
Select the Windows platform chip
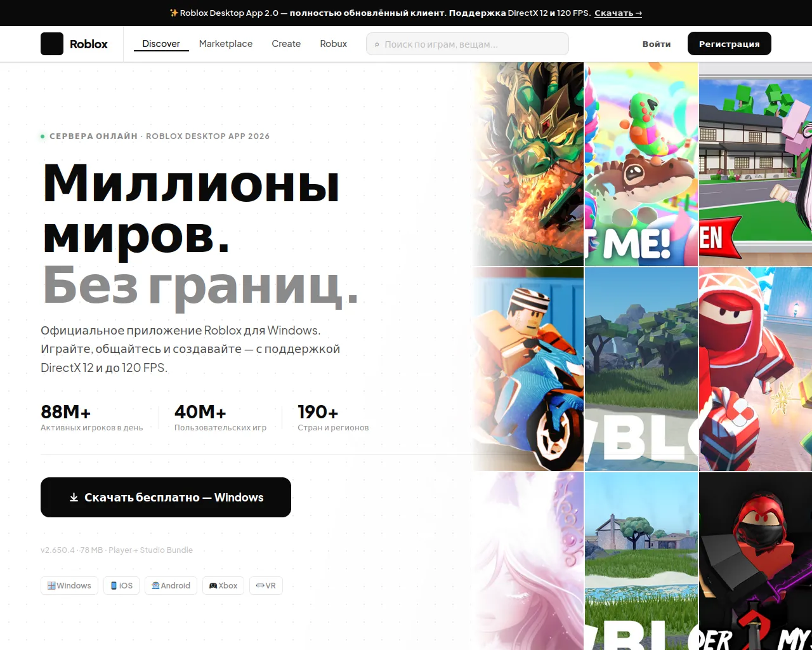[x=69, y=585]
